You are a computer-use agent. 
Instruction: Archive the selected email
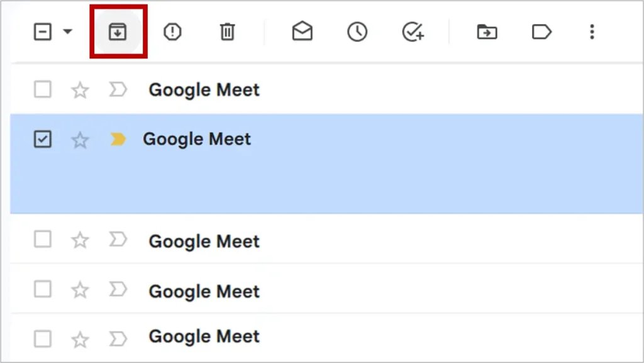point(118,32)
